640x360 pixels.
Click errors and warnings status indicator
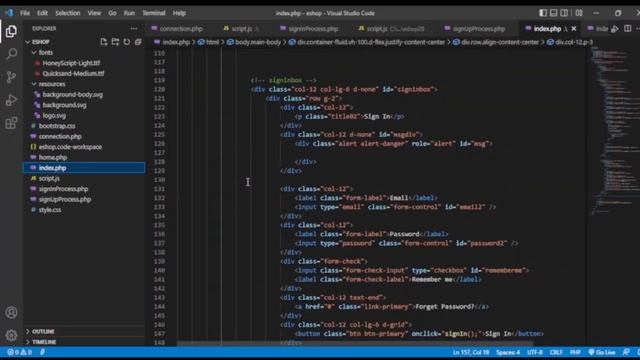tap(19, 352)
